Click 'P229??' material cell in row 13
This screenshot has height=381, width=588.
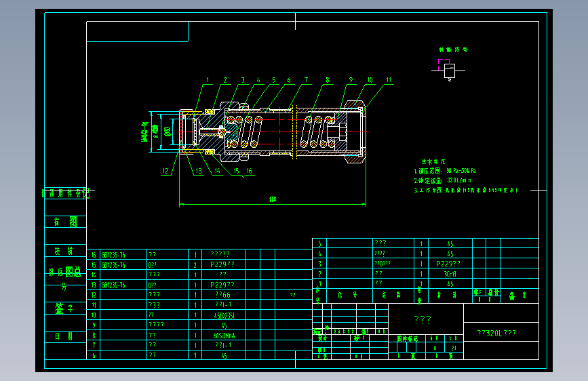(x=222, y=285)
